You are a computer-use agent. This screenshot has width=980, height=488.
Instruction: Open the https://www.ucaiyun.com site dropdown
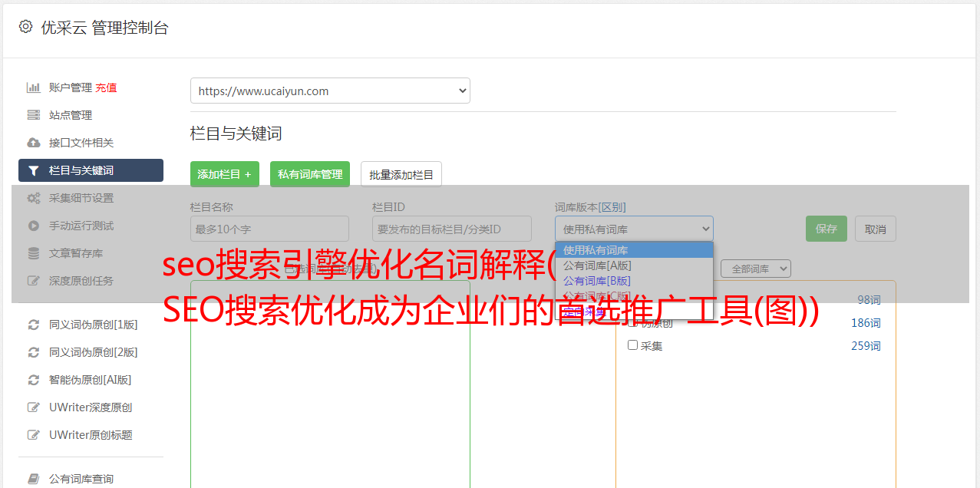pos(330,91)
